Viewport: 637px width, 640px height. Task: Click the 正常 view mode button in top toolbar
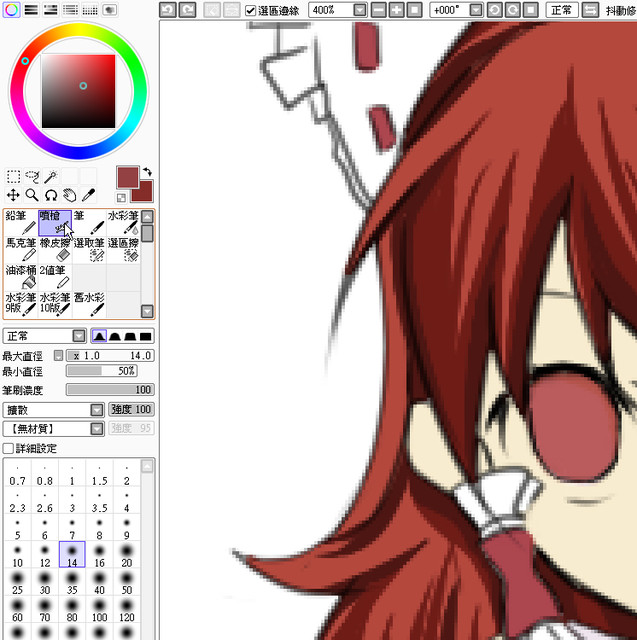click(x=562, y=10)
